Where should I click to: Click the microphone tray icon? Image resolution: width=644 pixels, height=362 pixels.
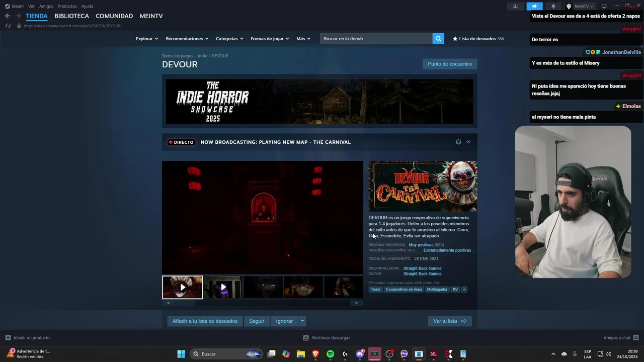[x=575, y=354]
